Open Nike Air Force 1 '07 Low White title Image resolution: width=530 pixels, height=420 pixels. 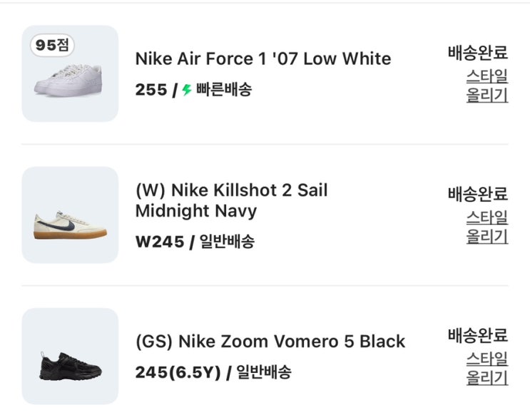point(263,58)
